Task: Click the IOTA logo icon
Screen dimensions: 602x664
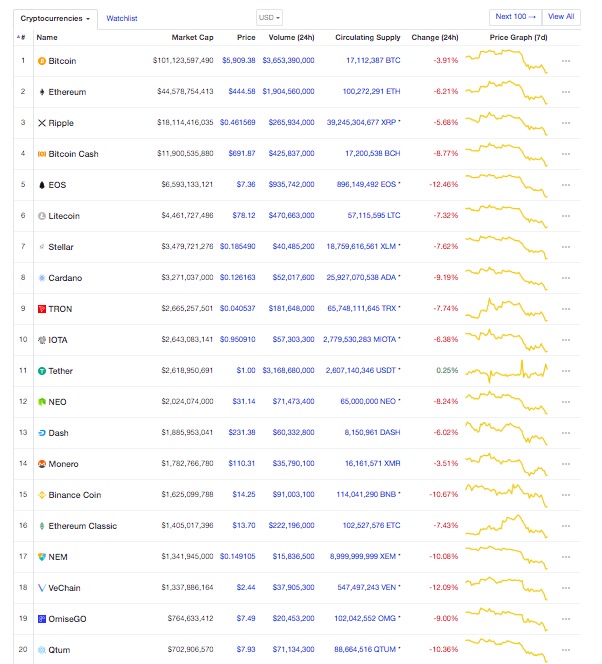Action: coord(41,340)
